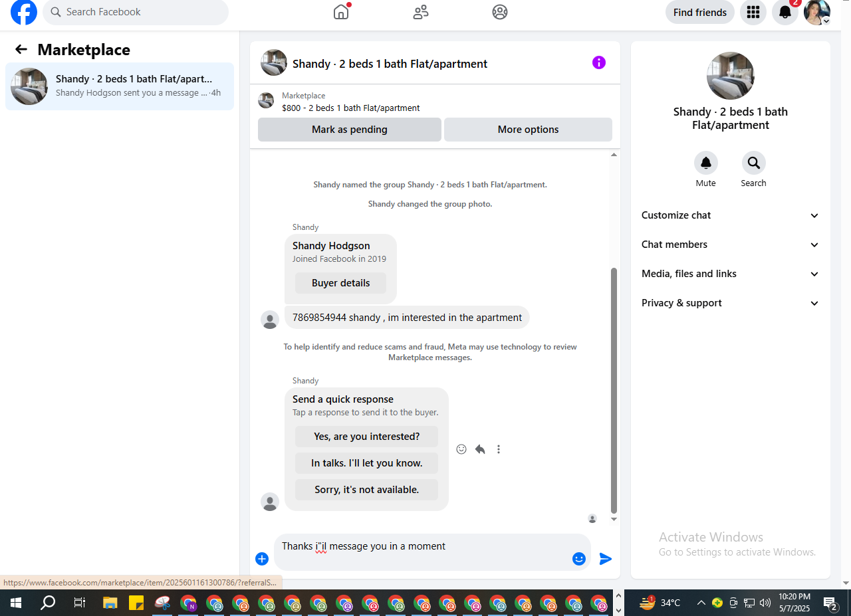
Task: Expand Media, files and links section
Action: coord(731,274)
